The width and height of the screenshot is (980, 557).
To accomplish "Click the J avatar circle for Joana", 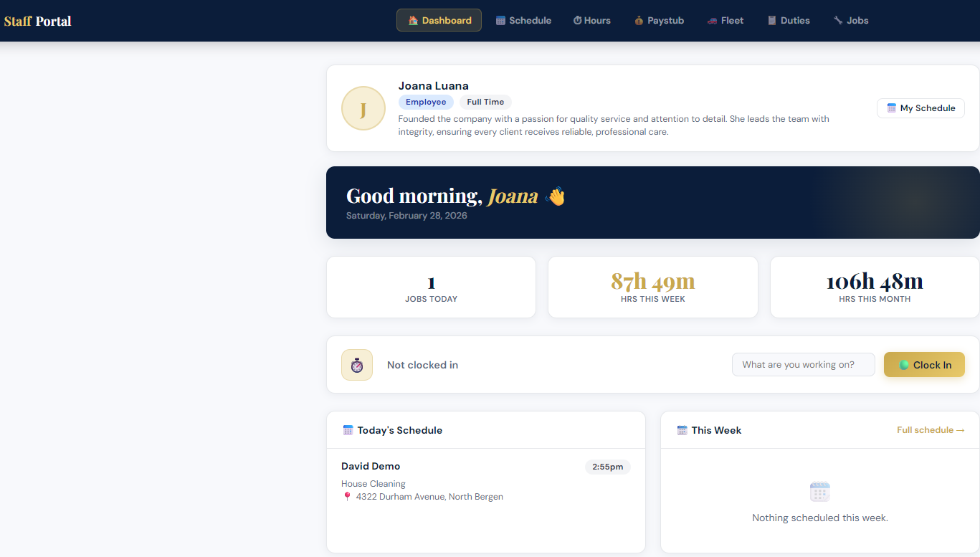I will 363,108.
